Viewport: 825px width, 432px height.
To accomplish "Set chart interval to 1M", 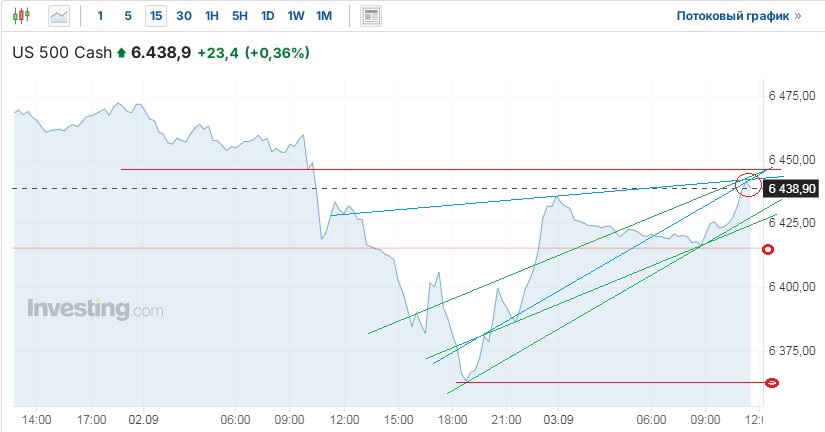I will pyautogui.click(x=323, y=16).
